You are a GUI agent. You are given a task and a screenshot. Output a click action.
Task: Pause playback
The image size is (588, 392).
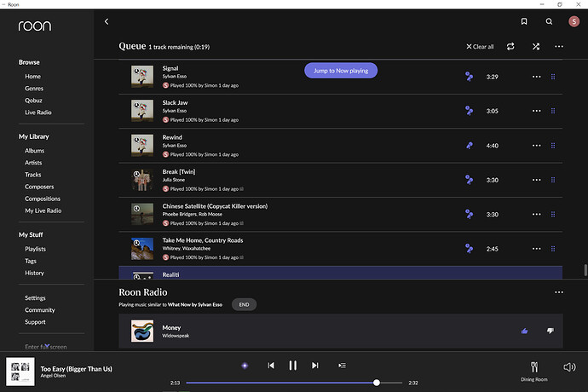click(x=293, y=366)
